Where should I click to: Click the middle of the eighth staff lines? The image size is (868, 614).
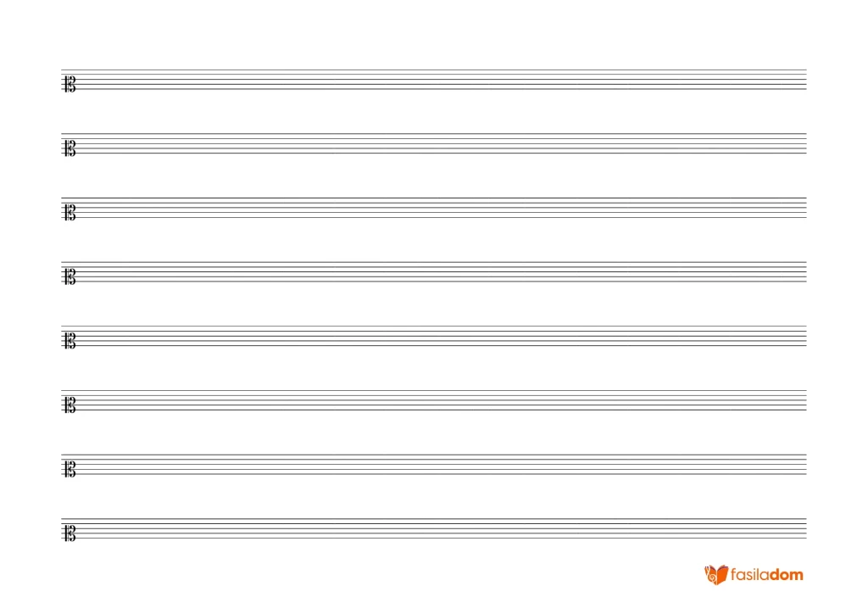[x=434, y=529]
